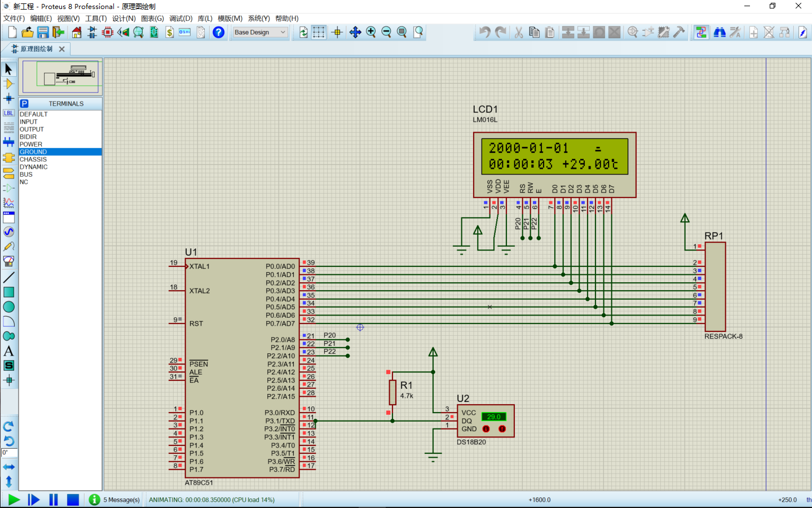
Task: Select the 2D Graphics Text tool
Action: [x=8, y=351]
